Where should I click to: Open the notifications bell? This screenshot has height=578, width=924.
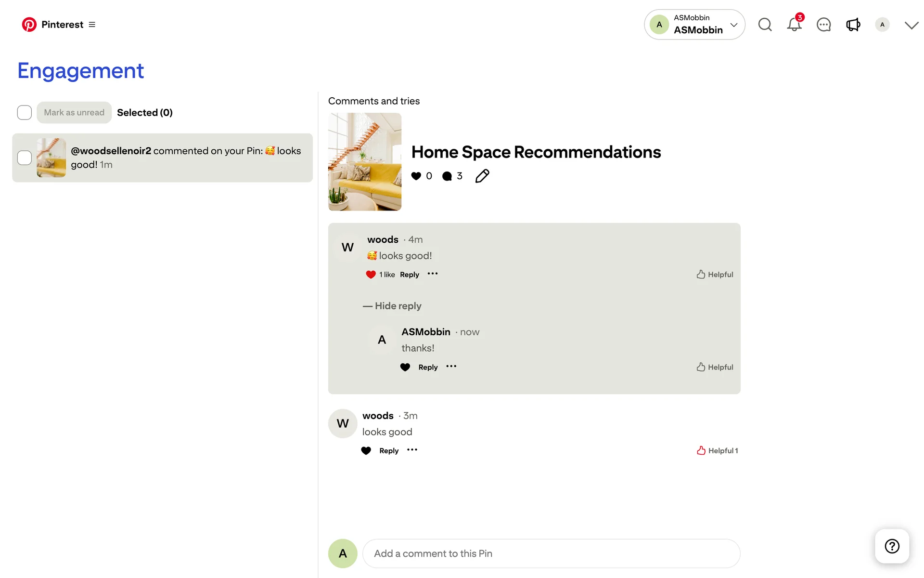(794, 25)
